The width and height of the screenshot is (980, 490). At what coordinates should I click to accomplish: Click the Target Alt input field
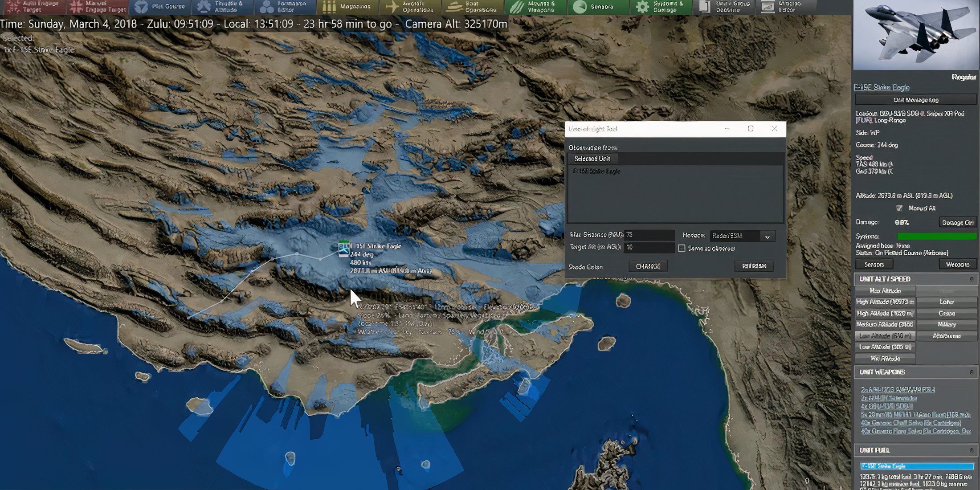pos(649,247)
